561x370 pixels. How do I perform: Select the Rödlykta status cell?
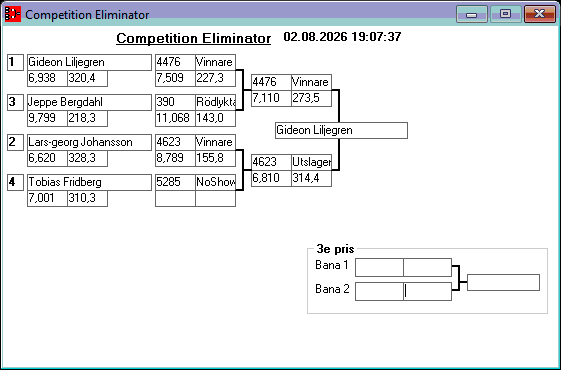[x=215, y=102]
